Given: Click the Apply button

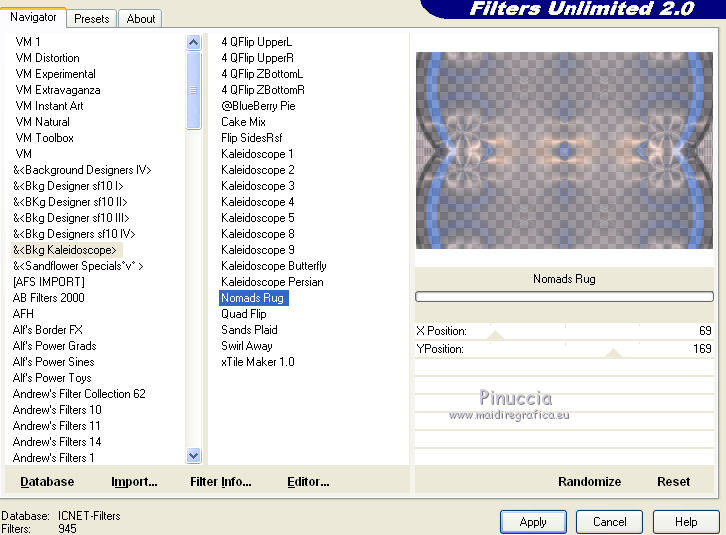Looking at the screenshot, I should tap(533, 522).
